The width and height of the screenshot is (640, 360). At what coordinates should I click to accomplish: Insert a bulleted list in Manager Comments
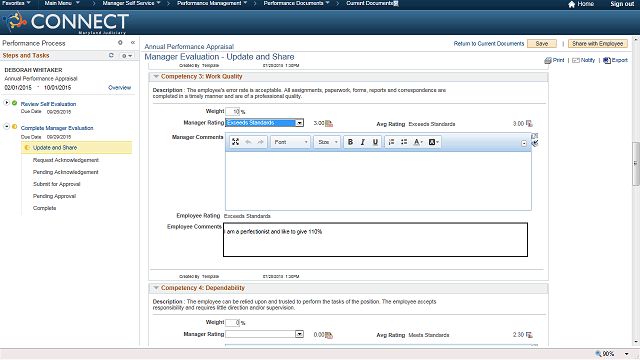[404, 142]
